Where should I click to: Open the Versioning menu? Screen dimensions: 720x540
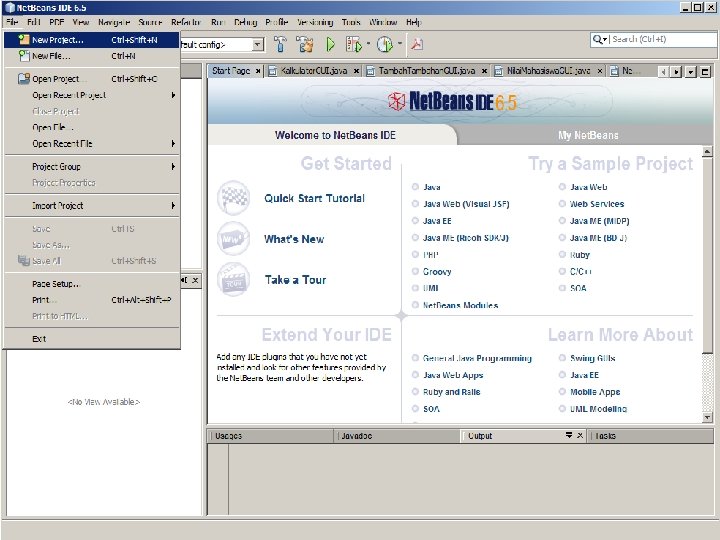(315, 22)
